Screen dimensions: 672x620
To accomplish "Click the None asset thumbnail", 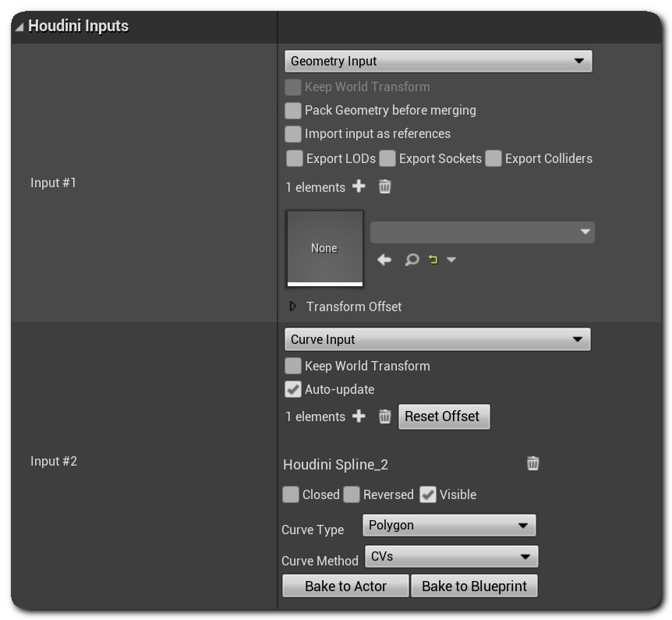I will tap(324, 248).
